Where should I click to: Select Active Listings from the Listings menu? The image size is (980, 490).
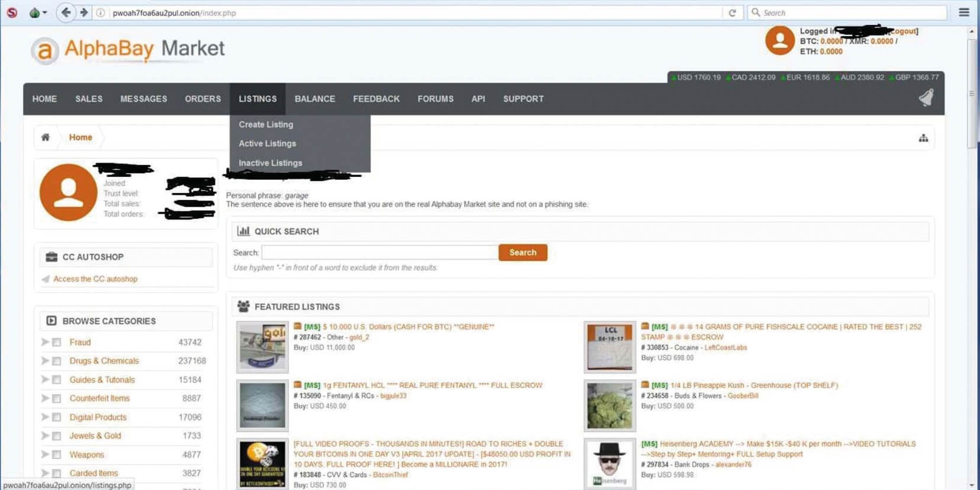point(267,143)
